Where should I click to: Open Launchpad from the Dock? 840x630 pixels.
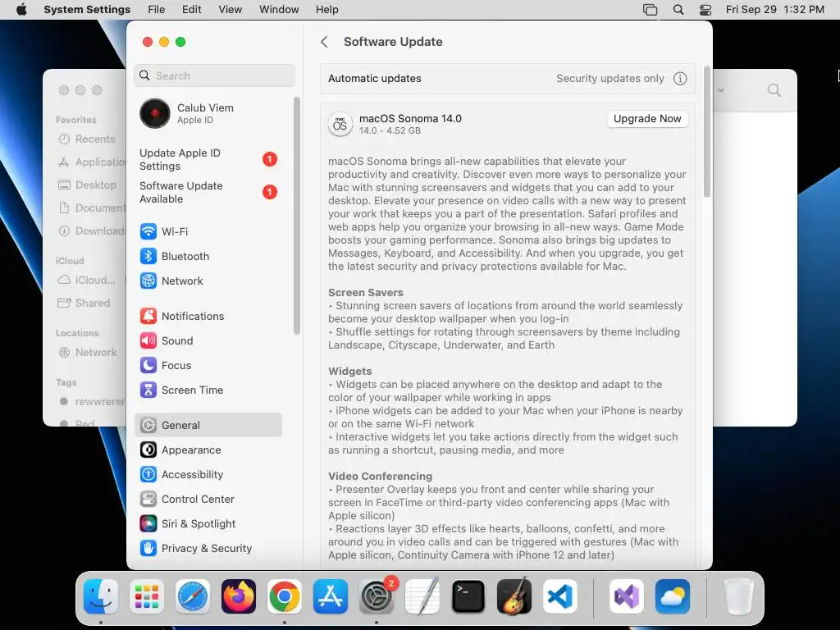(x=147, y=596)
